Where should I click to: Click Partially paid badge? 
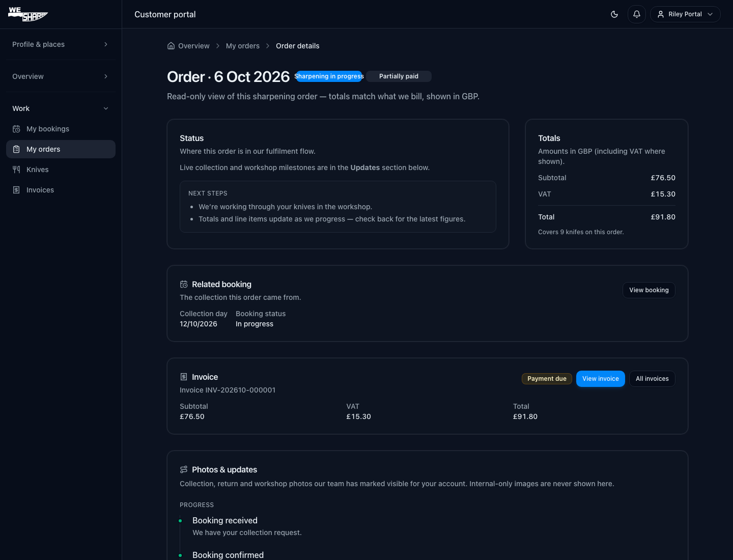point(399,76)
